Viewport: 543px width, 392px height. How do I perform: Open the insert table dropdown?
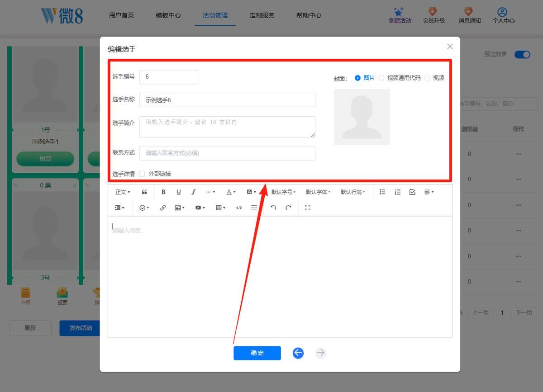click(221, 208)
